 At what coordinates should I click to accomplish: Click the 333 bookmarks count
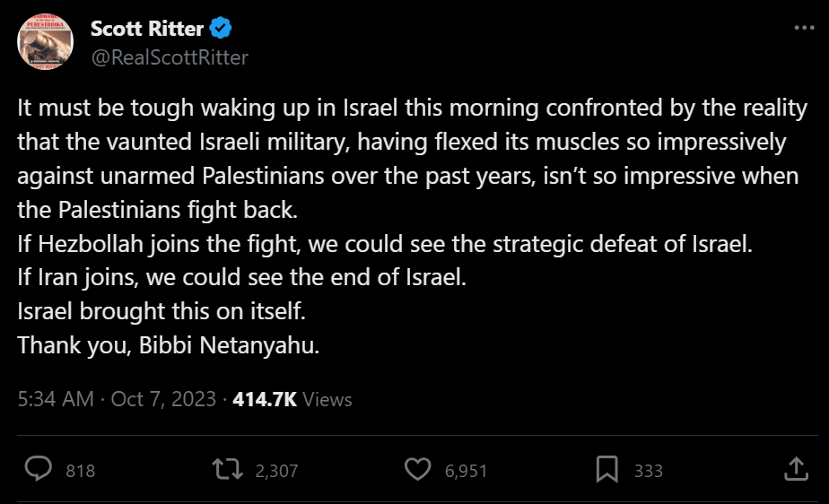click(x=648, y=470)
